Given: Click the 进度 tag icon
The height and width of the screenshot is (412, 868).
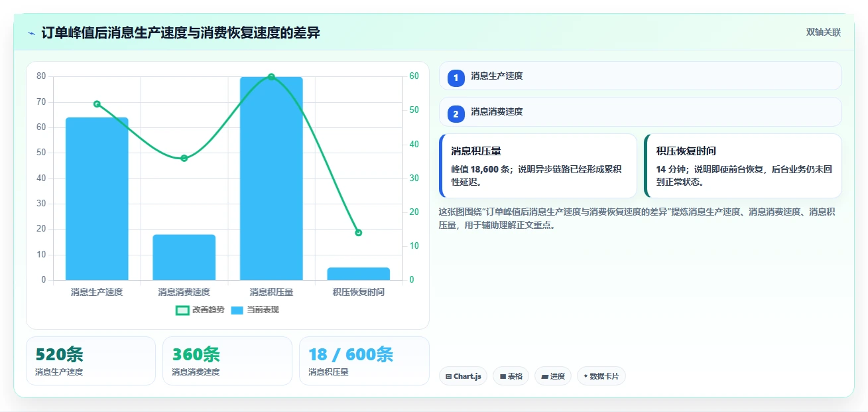Looking at the screenshot, I should [x=544, y=377].
